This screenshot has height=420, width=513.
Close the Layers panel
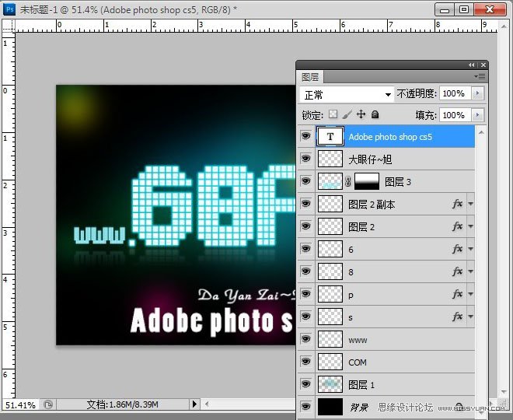(483, 65)
